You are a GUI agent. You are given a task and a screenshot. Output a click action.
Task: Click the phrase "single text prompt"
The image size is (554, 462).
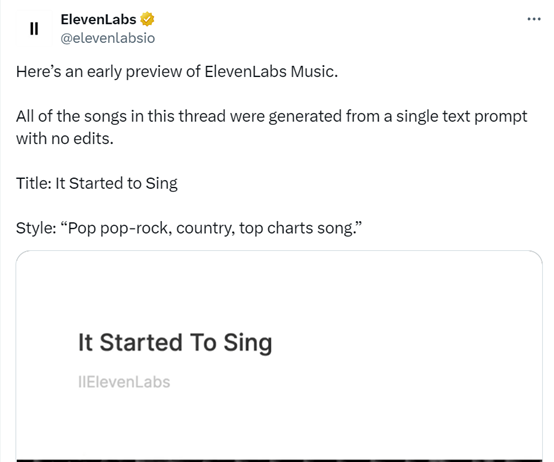462,117
